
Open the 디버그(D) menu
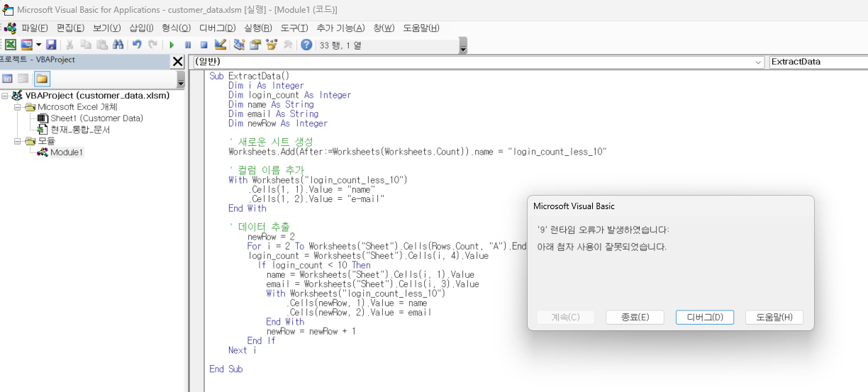click(x=217, y=28)
